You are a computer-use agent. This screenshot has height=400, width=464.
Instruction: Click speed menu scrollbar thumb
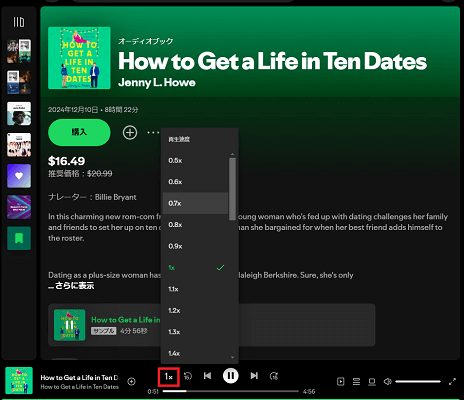232,189
